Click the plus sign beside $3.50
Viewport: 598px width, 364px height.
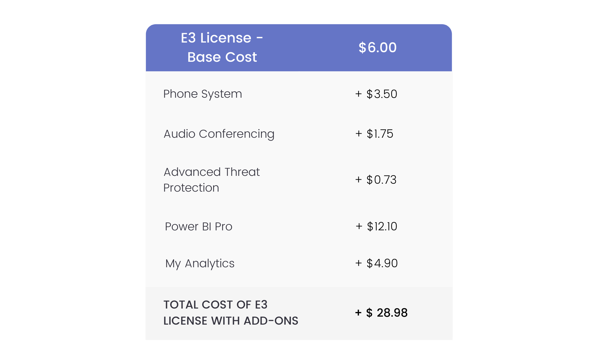358,94
